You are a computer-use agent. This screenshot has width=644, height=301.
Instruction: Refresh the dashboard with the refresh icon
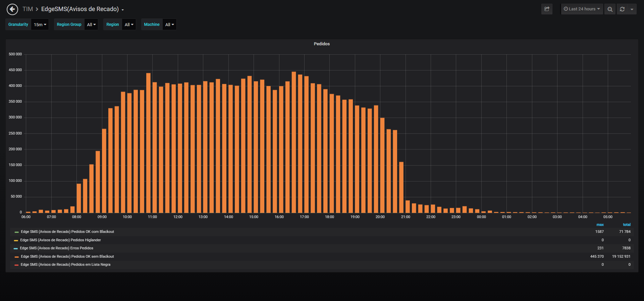[x=622, y=9]
